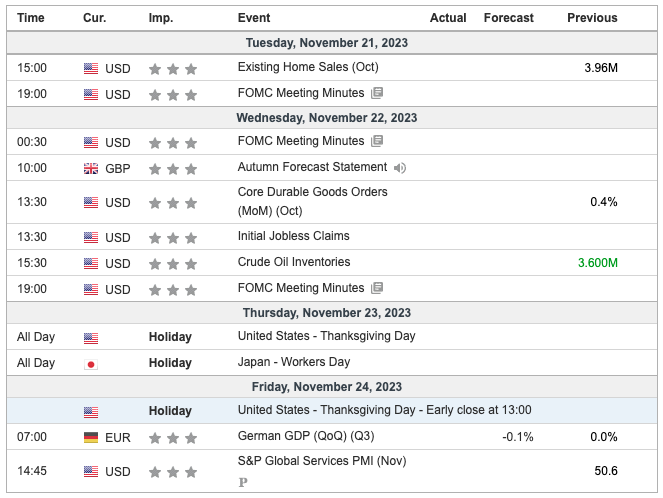Open Autumn Forecast Statement event
663x498 pixels.
click(312, 167)
